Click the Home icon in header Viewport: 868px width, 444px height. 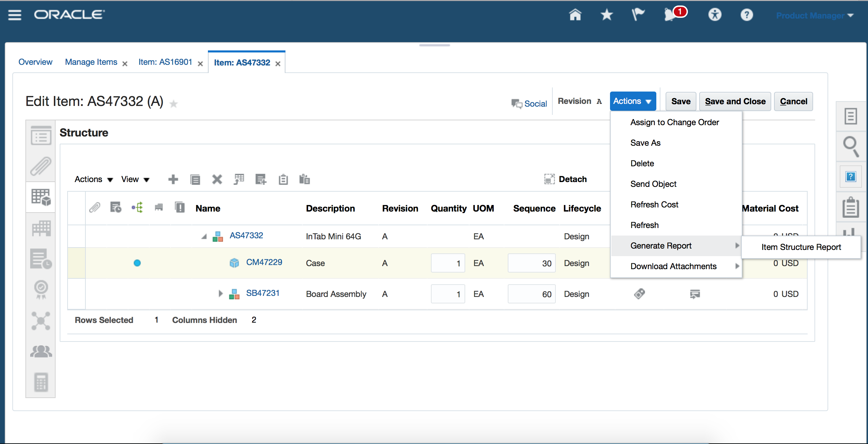(x=575, y=15)
